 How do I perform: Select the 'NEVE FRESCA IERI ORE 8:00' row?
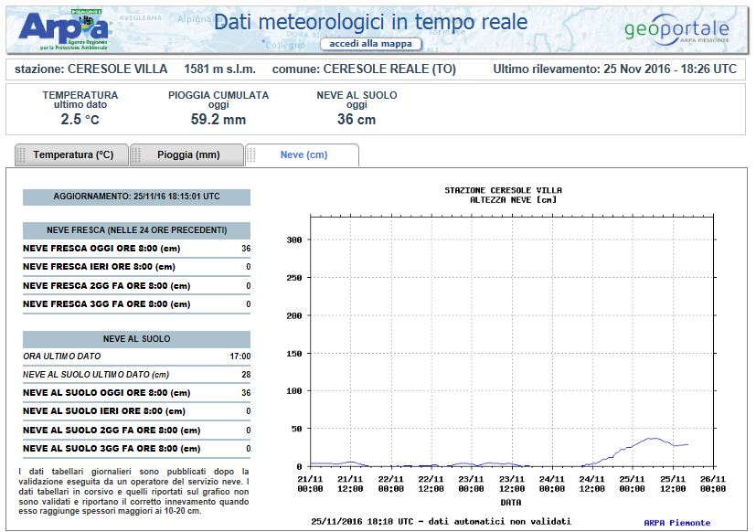136,267
